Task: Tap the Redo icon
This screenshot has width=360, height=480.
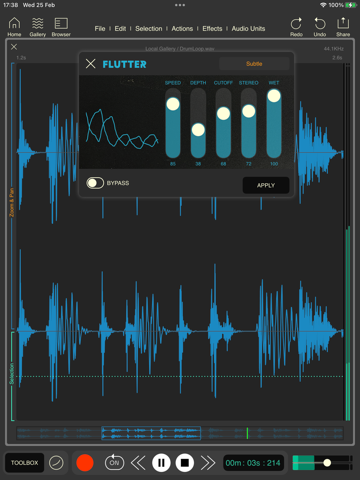Action: pyautogui.click(x=296, y=27)
